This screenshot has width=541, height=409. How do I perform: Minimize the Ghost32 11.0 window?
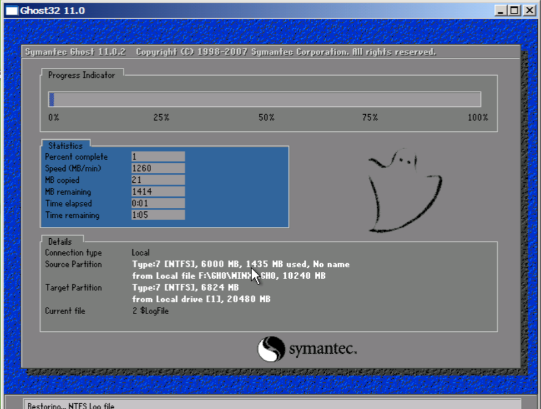pyautogui.click(x=500, y=11)
